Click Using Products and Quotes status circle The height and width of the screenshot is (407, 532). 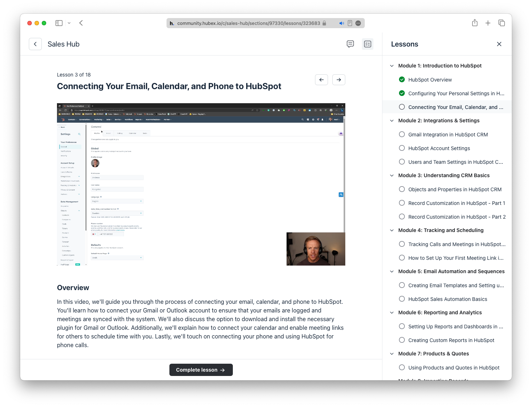point(402,367)
